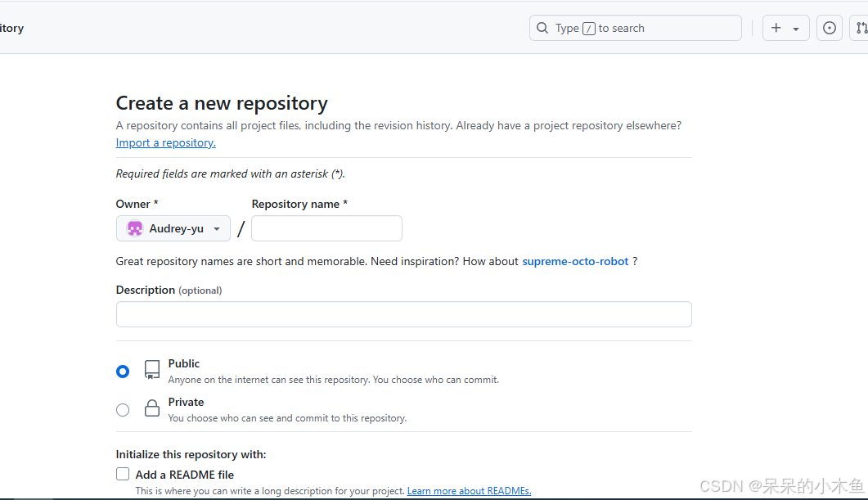The image size is (868, 500).
Task: Click the Create a new repository heading
Action: pyautogui.click(x=222, y=103)
